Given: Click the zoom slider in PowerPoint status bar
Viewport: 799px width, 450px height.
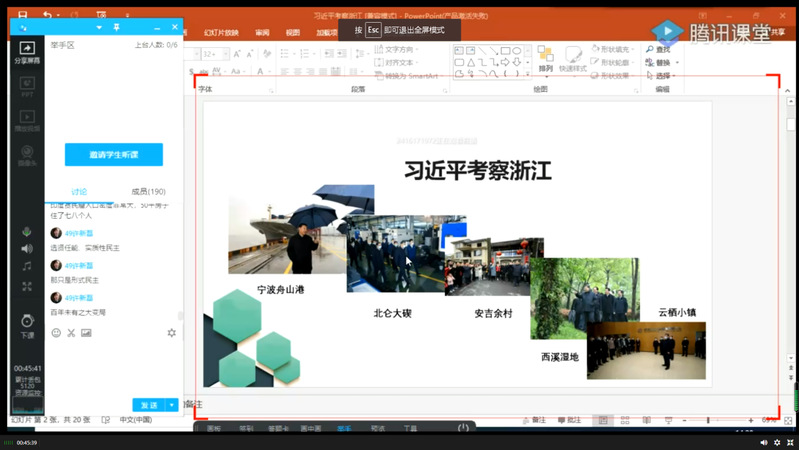Looking at the screenshot, I should pos(717,420).
